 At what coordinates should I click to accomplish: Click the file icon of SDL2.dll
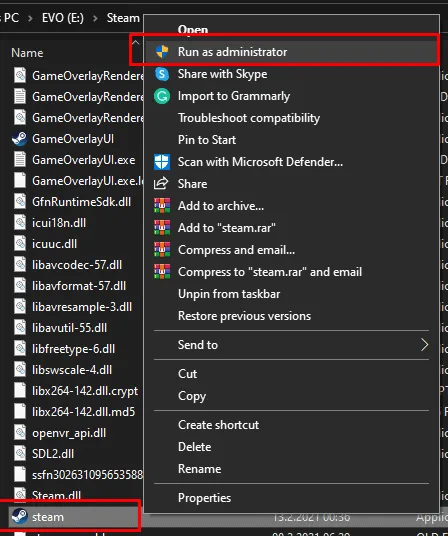click(x=20, y=454)
